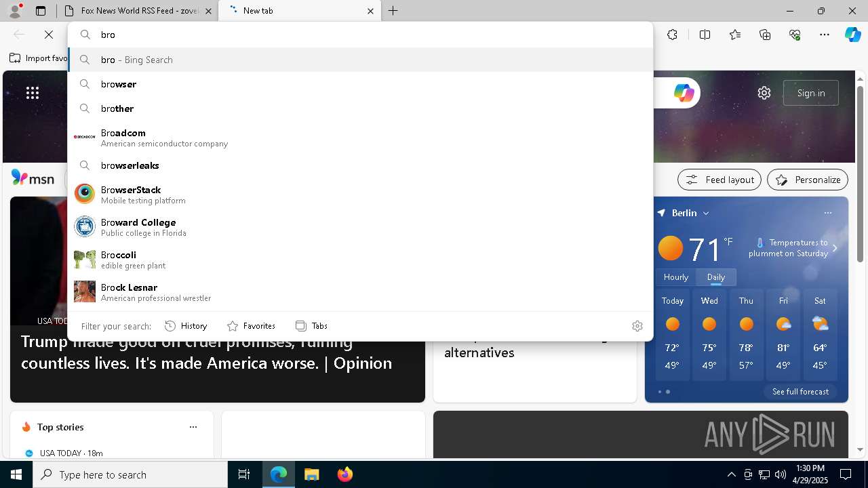Click the Top stories heading
868x488 pixels.
pyautogui.click(x=60, y=427)
